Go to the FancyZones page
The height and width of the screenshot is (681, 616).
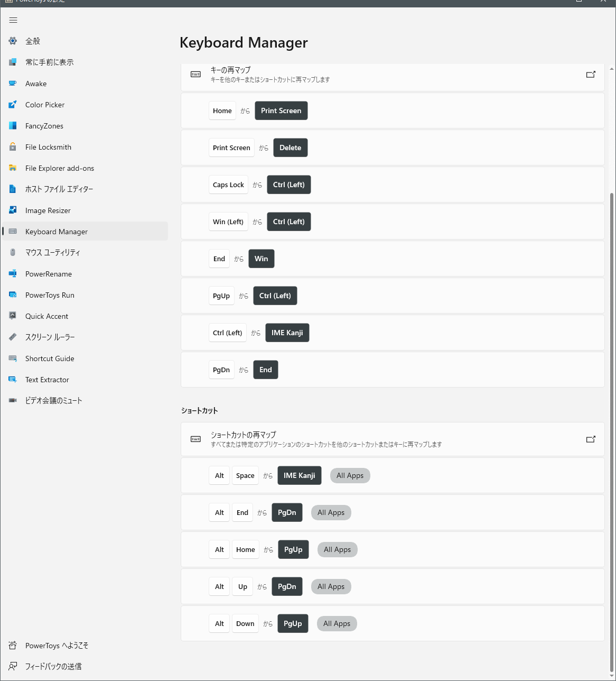[85, 126]
